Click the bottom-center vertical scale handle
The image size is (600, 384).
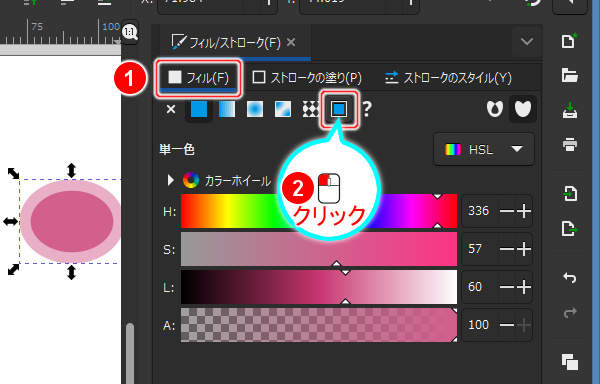[72, 273]
